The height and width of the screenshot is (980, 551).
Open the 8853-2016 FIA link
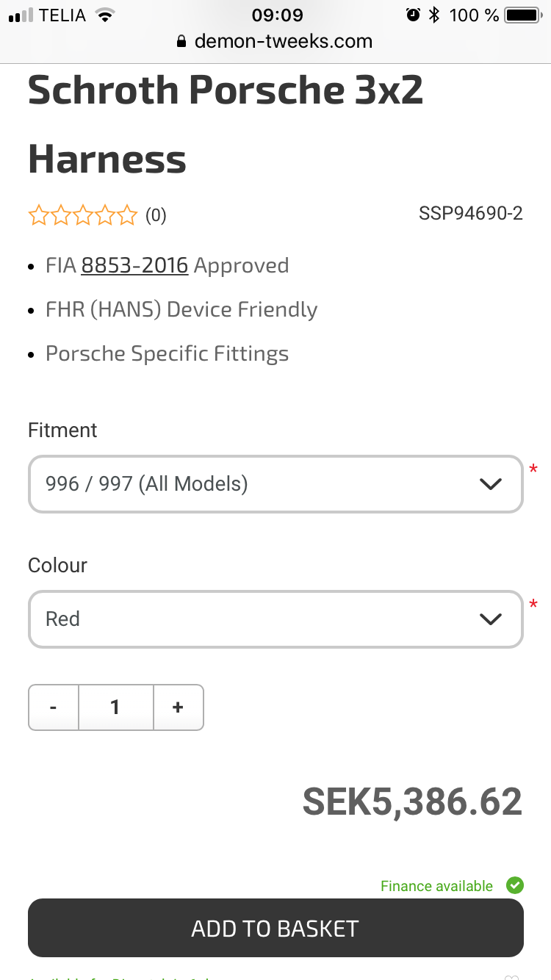pos(134,265)
